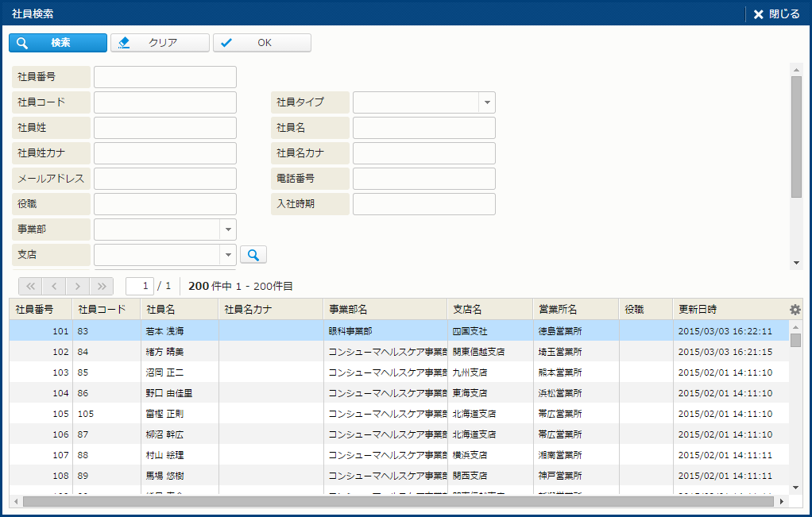Jump to last page of results

[x=102, y=286]
